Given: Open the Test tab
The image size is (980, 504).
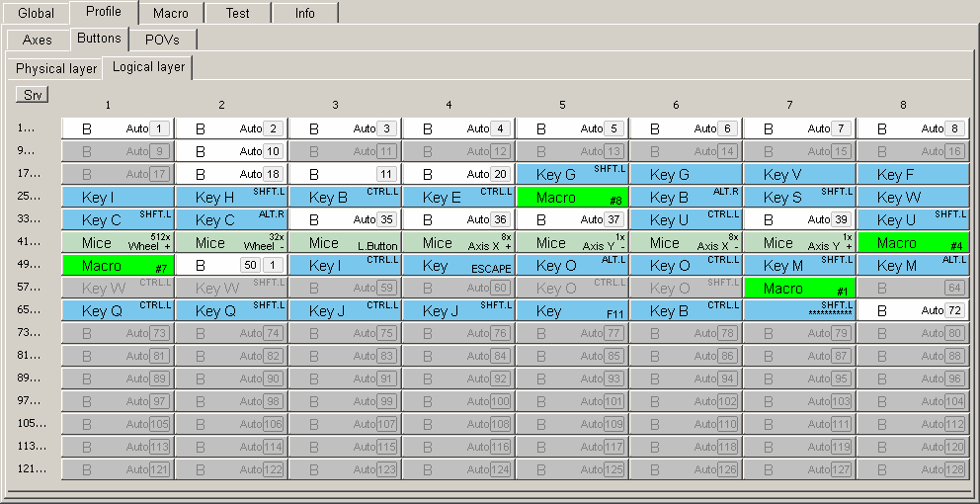Looking at the screenshot, I should (237, 13).
